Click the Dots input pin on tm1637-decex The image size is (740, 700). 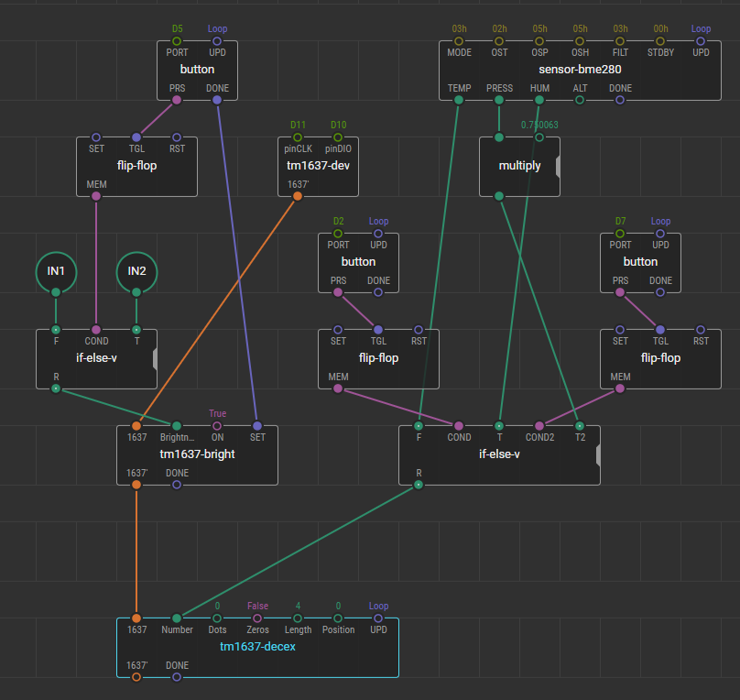click(217, 618)
